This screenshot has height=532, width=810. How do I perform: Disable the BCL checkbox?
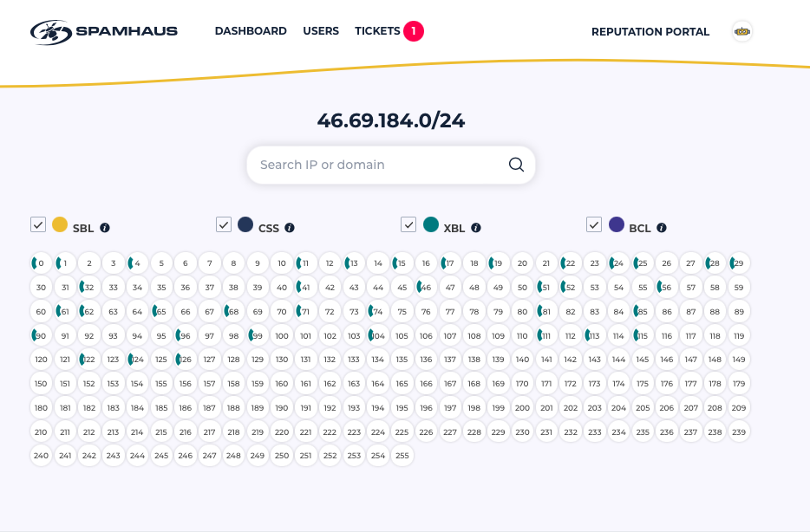[x=595, y=224]
